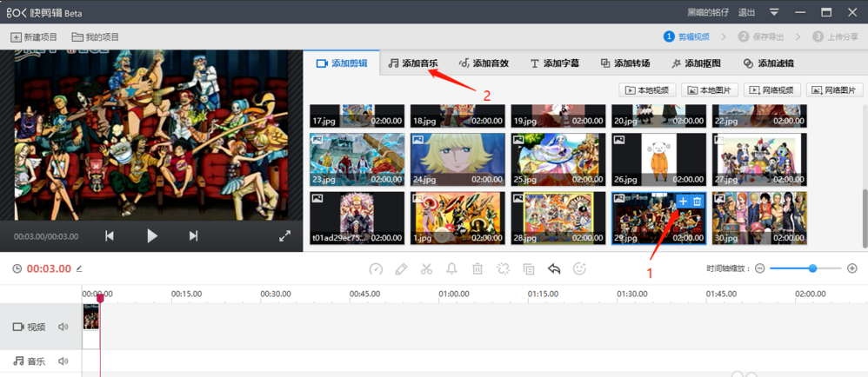Open the 添加音效 tab
Image resolution: width=868 pixels, height=377 pixels.
pyautogui.click(x=484, y=63)
